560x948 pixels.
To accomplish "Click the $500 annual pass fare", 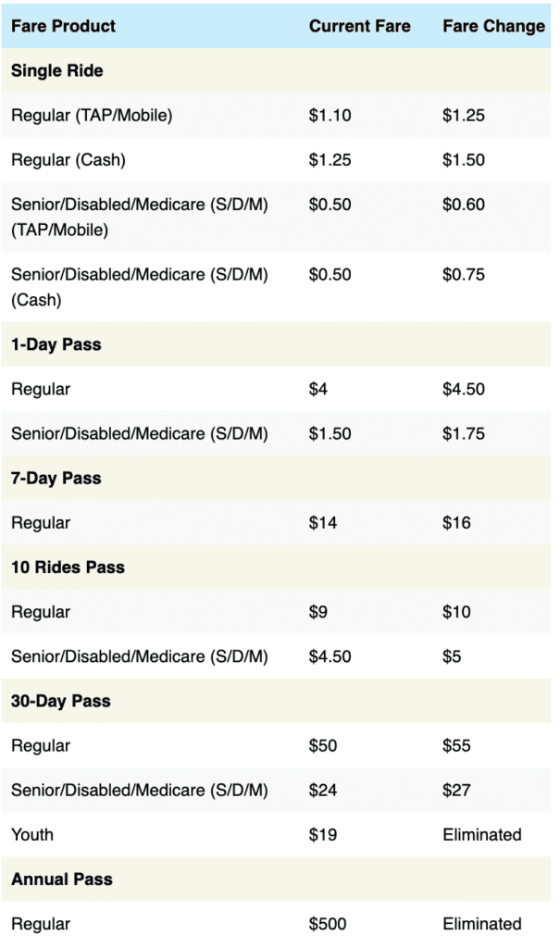I will [x=328, y=923].
